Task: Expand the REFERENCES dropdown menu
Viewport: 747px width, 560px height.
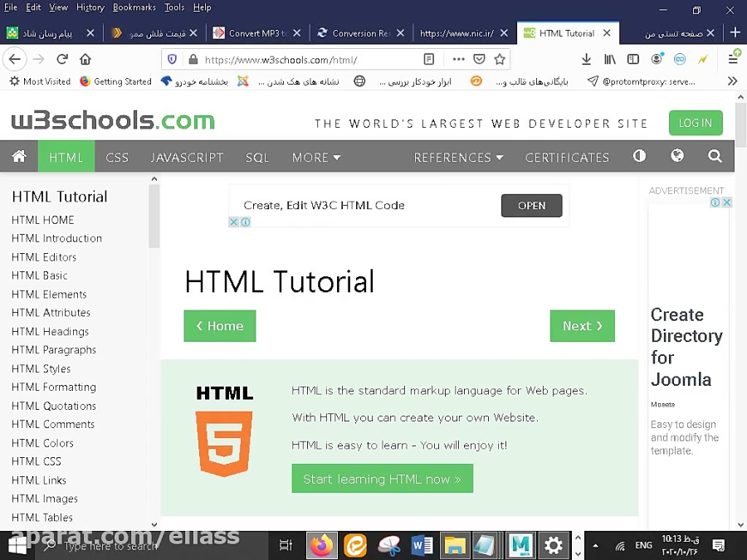Action: [x=459, y=157]
